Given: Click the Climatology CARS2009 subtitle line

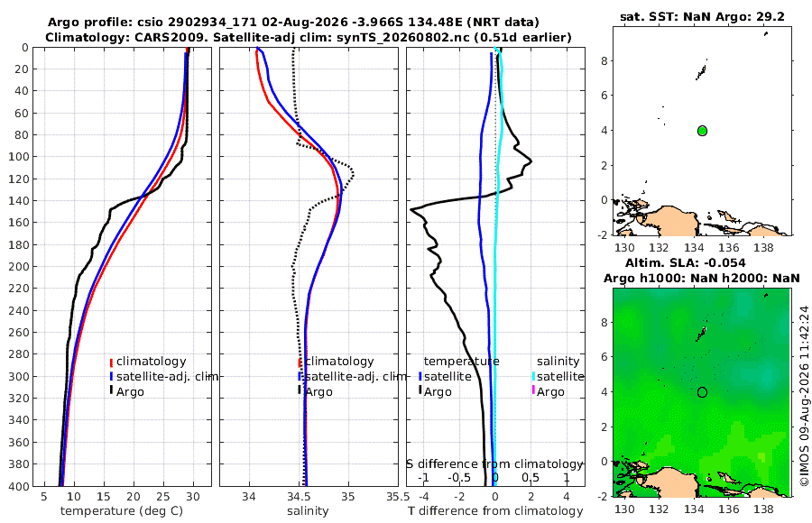Looking at the screenshot, I should [309, 37].
